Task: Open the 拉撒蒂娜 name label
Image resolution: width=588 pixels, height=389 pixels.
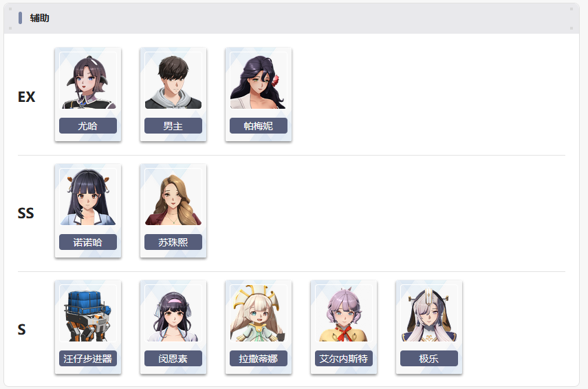Action: (259, 359)
